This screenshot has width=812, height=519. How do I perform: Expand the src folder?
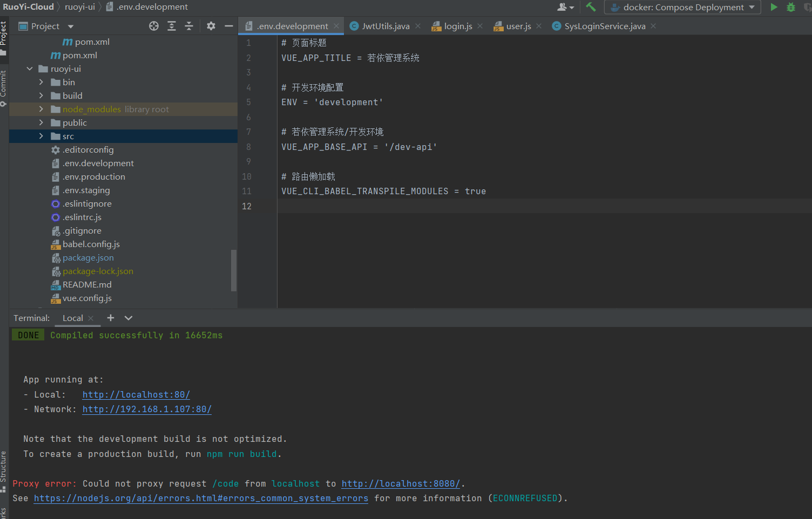click(x=41, y=136)
